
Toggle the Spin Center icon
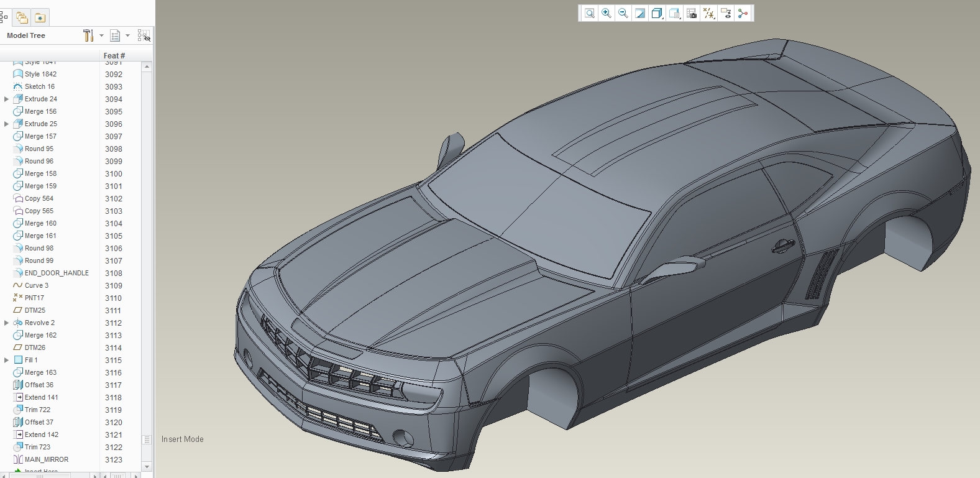tap(743, 13)
